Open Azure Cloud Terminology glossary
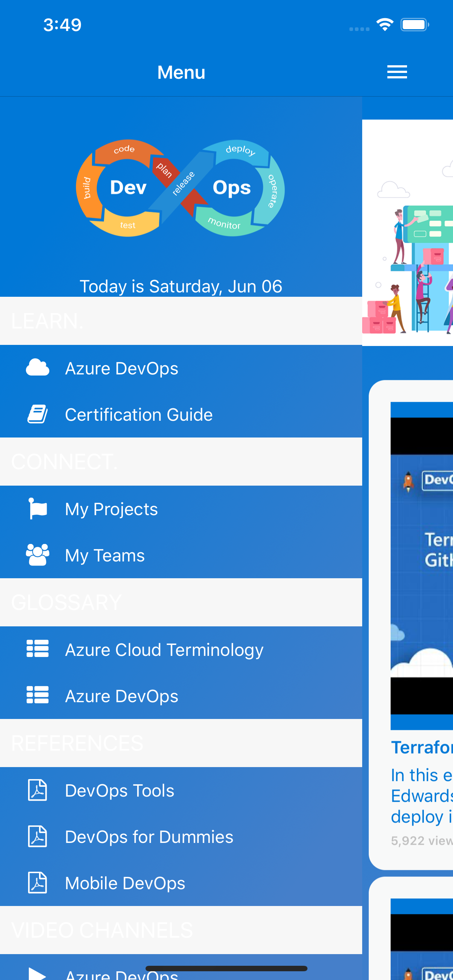Viewport: 453px width, 980px height. pyautogui.click(x=181, y=650)
